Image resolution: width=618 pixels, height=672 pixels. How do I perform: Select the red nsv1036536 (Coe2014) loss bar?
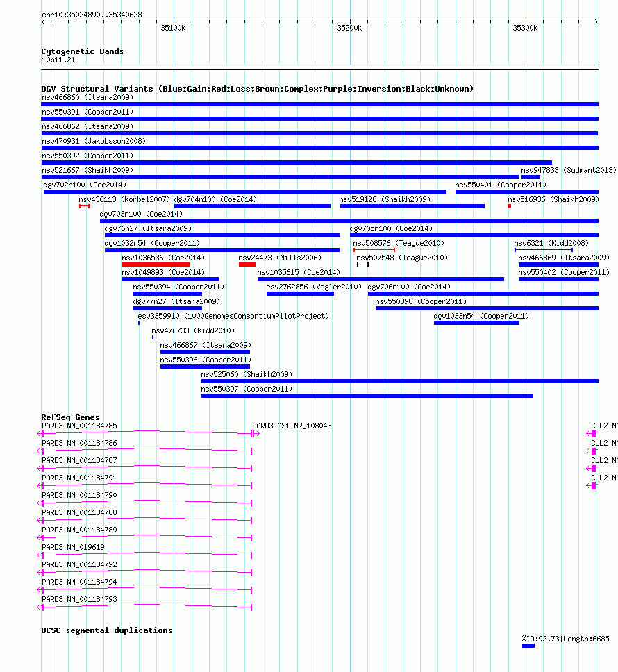156,264
